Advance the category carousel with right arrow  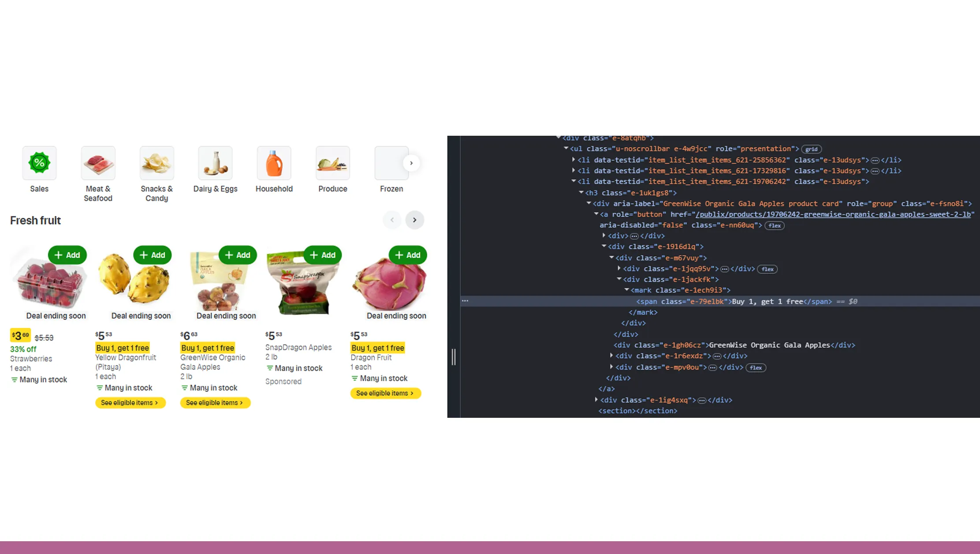click(411, 163)
